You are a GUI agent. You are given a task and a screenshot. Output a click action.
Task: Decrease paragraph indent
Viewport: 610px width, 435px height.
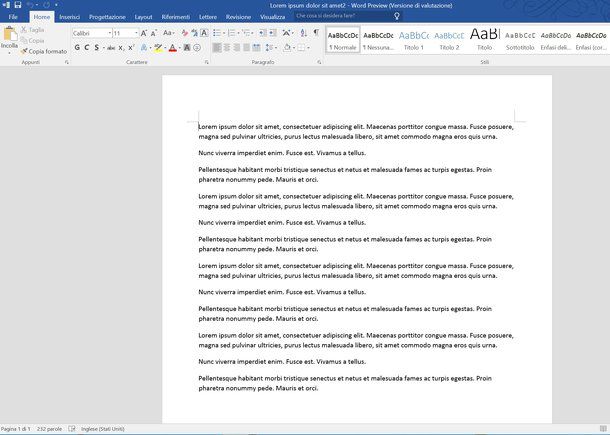[263, 33]
